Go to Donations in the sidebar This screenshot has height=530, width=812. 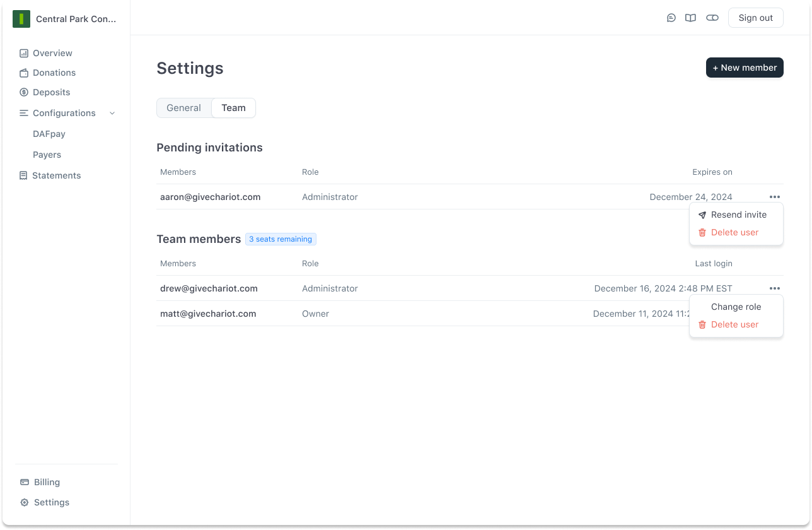click(x=54, y=73)
